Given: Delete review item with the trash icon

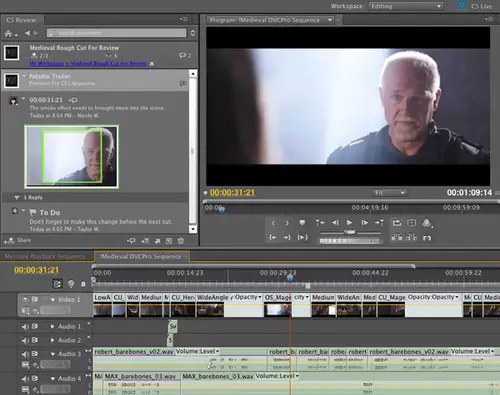Looking at the screenshot, I should point(181,240).
